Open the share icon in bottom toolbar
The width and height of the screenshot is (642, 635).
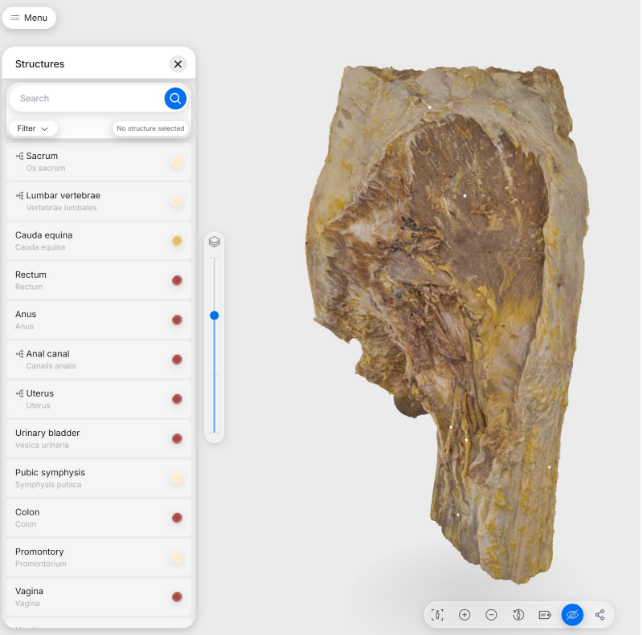pos(600,615)
